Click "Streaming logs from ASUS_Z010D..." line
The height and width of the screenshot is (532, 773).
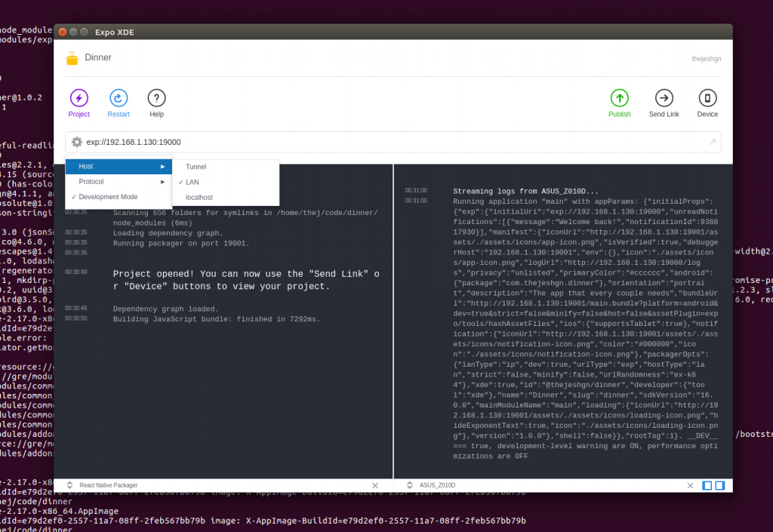tap(525, 191)
